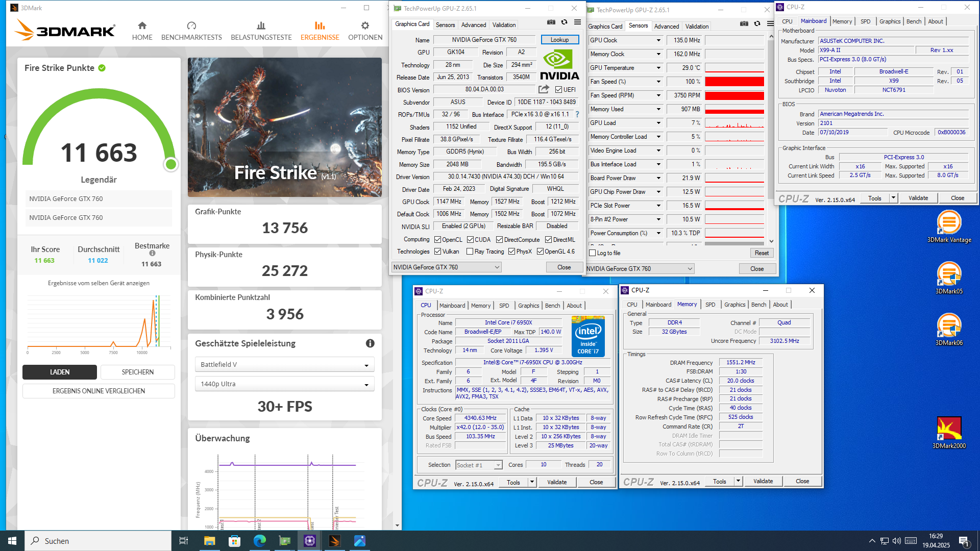
Task: Switch to Bench tab in CPU-Z CPU window
Action: pos(552,306)
